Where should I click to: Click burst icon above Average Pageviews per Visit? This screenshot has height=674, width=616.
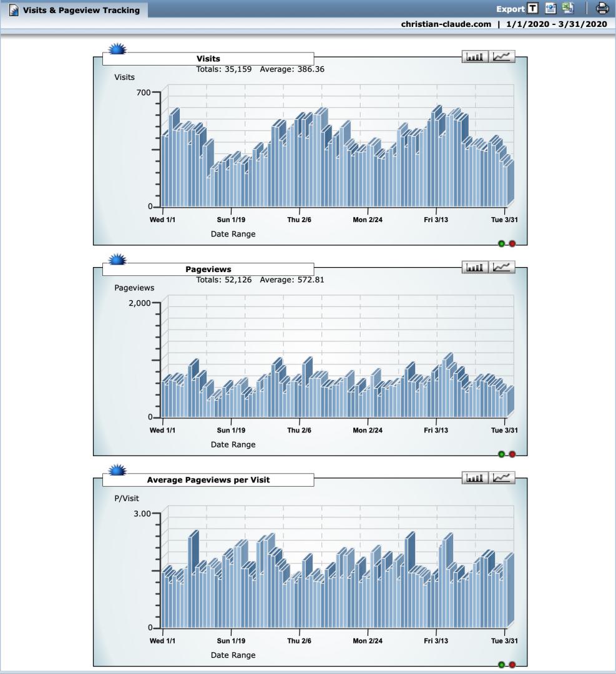click(x=117, y=470)
